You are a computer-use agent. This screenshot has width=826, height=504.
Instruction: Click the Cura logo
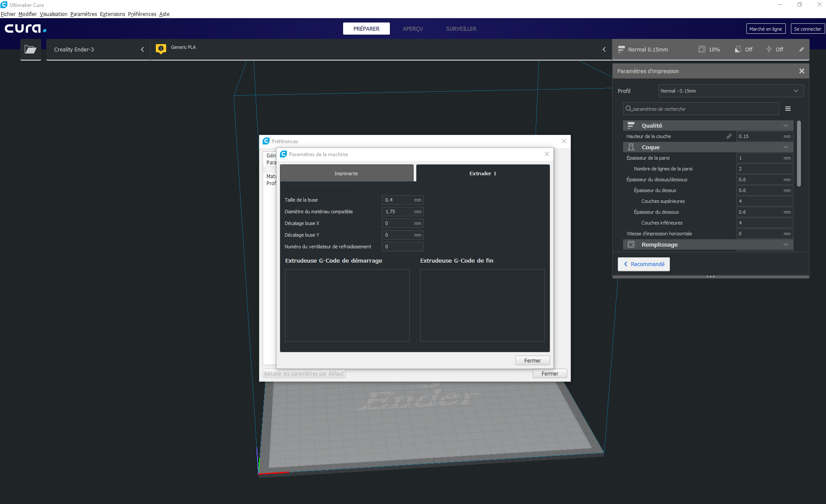[26, 29]
